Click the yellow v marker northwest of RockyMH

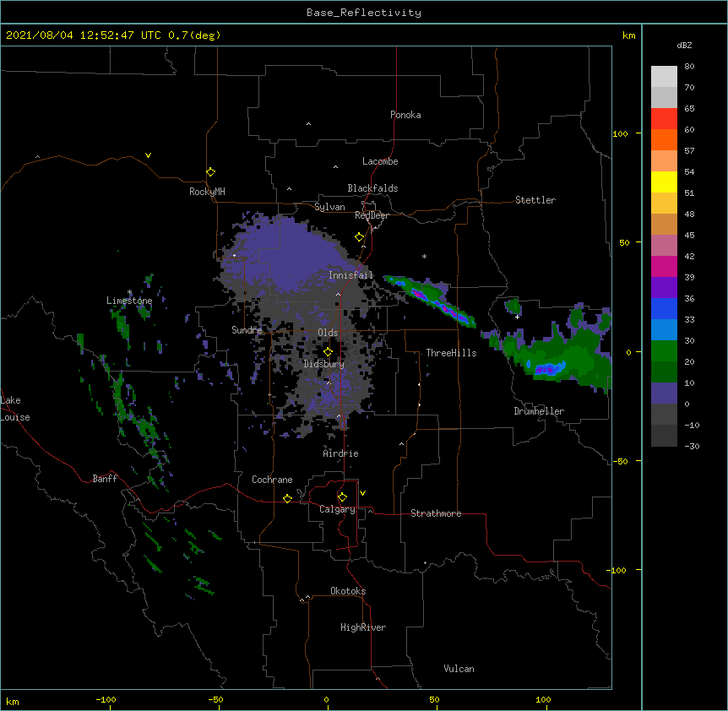click(x=148, y=155)
